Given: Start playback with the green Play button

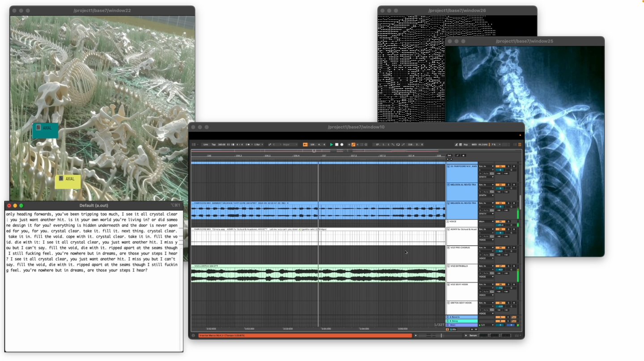Looking at the screenshot, I should pyautogui.click(x=331, y=144).
